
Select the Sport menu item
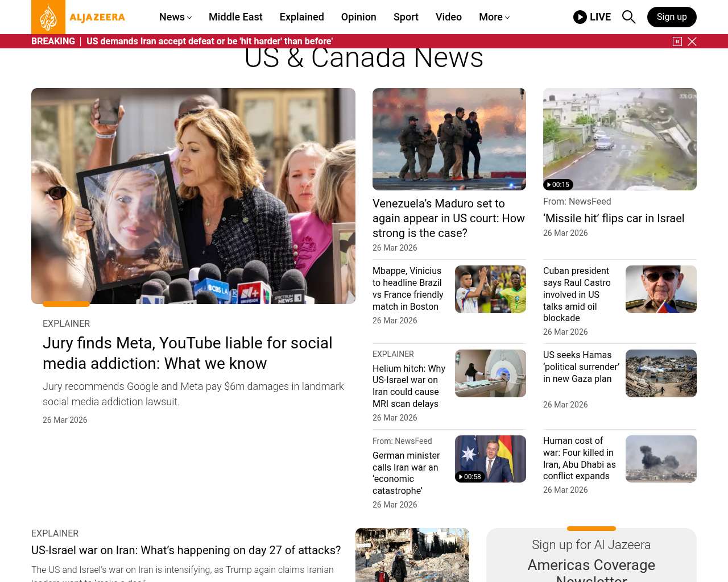(x=406, y=17)
